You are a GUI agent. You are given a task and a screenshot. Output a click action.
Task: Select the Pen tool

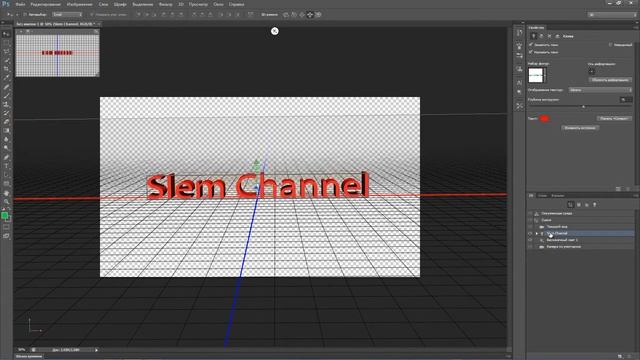[x=6, y=157]
